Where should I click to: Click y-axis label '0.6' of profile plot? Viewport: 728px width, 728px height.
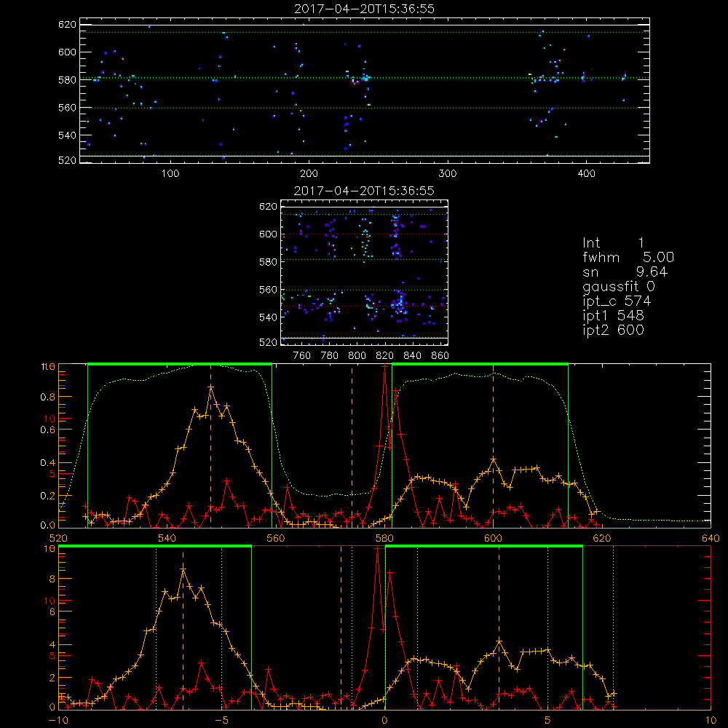coord(48,430)
